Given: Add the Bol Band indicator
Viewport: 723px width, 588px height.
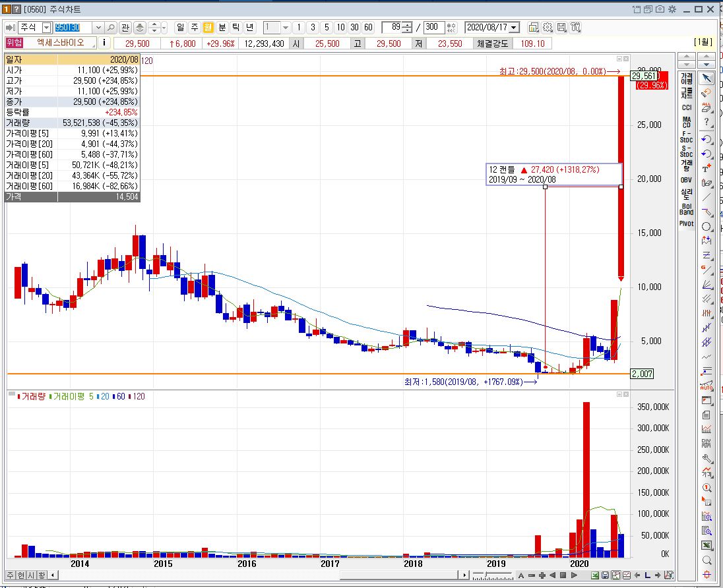Looking at the screenshot, I should pos(686,209).
